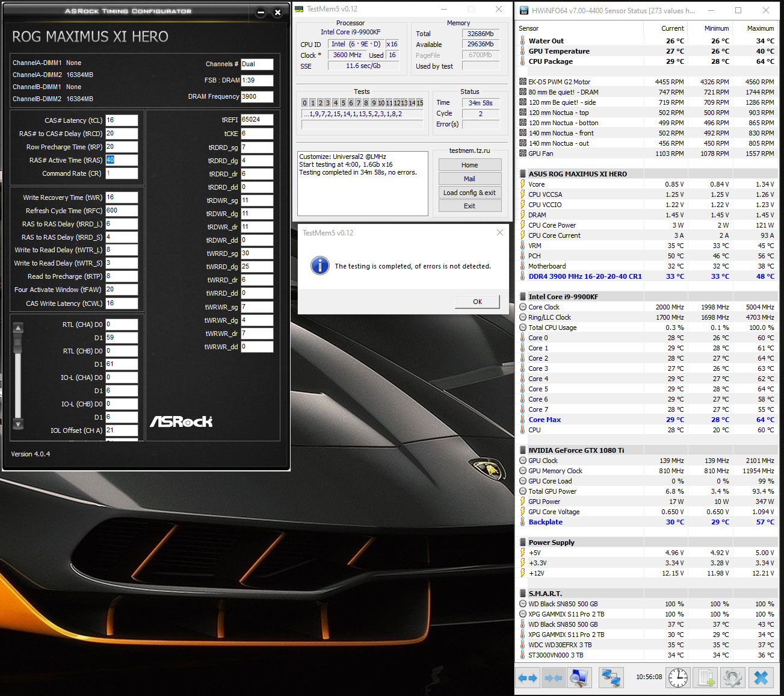Click Load config & exit in TestMem5

(x=470, y=193)
